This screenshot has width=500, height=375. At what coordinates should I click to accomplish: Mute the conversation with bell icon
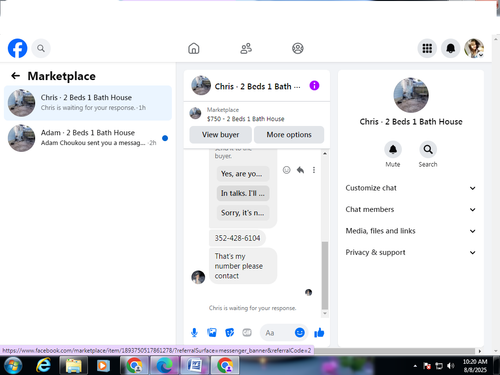click(393, 149)
